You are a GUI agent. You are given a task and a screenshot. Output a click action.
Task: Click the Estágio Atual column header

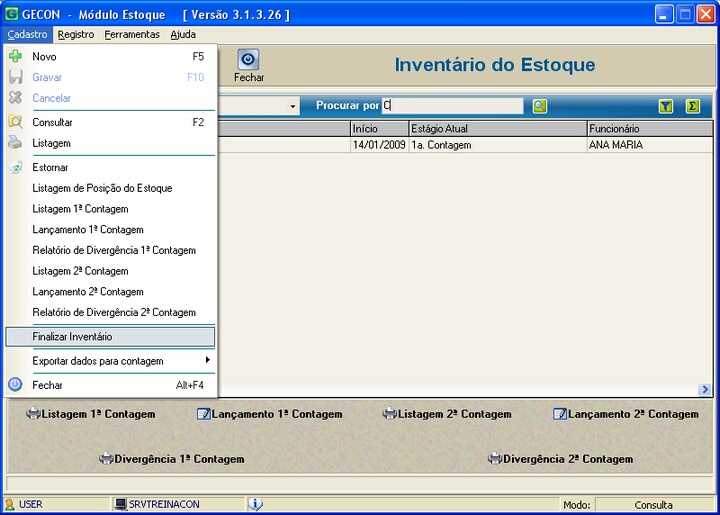pos(498,129)
